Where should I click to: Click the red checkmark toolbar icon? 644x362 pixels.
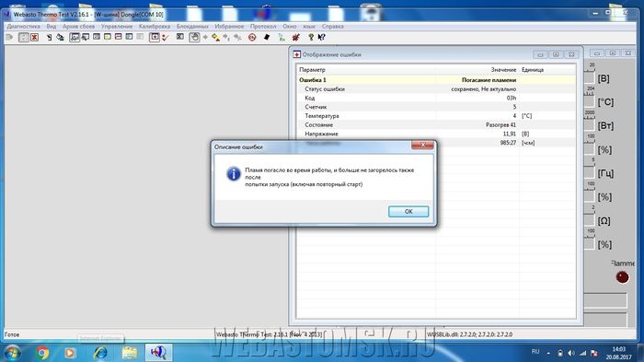tap(166, 38)
